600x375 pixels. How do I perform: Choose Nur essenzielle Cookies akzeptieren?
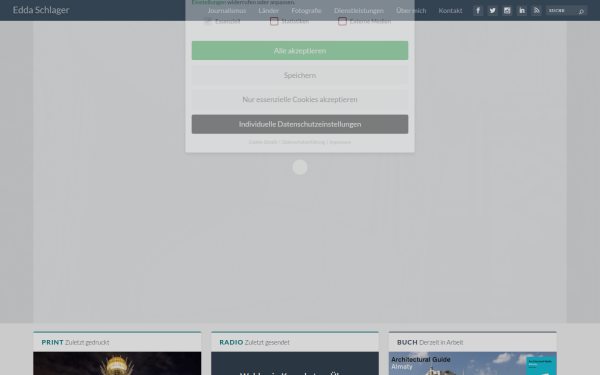[300, 99]
